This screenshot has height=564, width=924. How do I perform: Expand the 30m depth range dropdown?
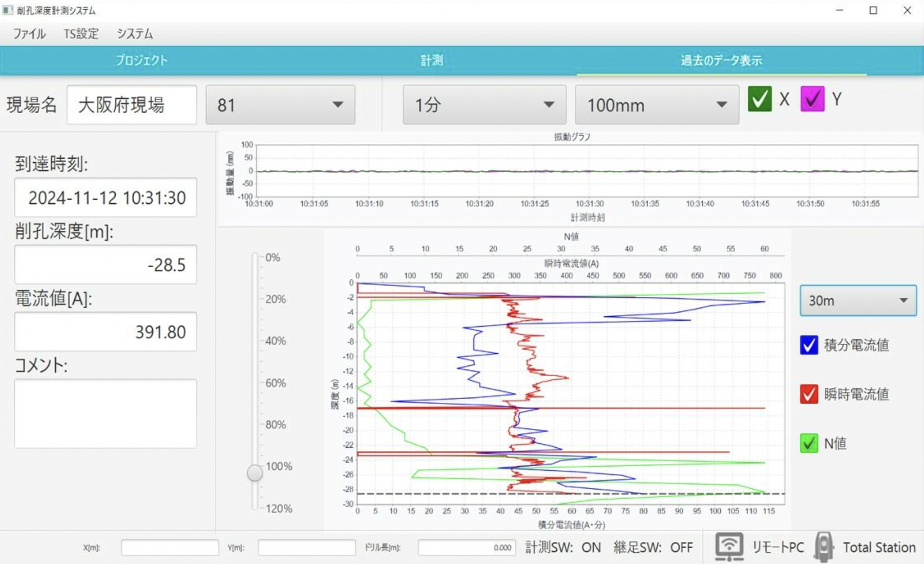(858, 300)
